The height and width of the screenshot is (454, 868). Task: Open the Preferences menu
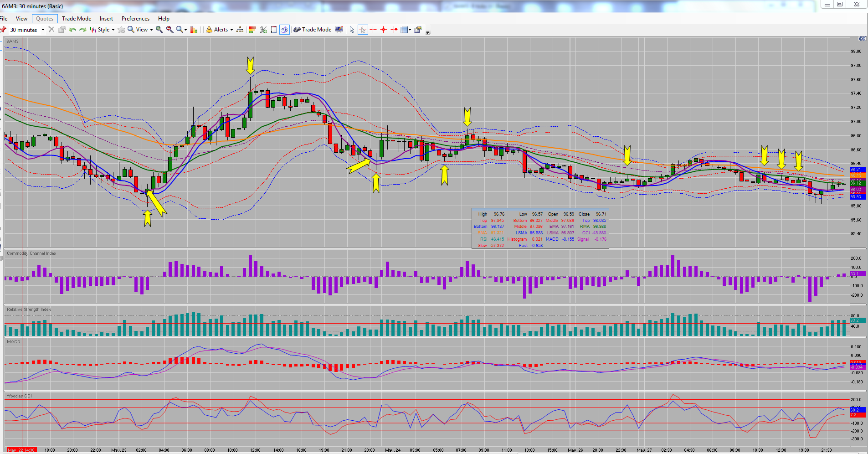point(135,19)
